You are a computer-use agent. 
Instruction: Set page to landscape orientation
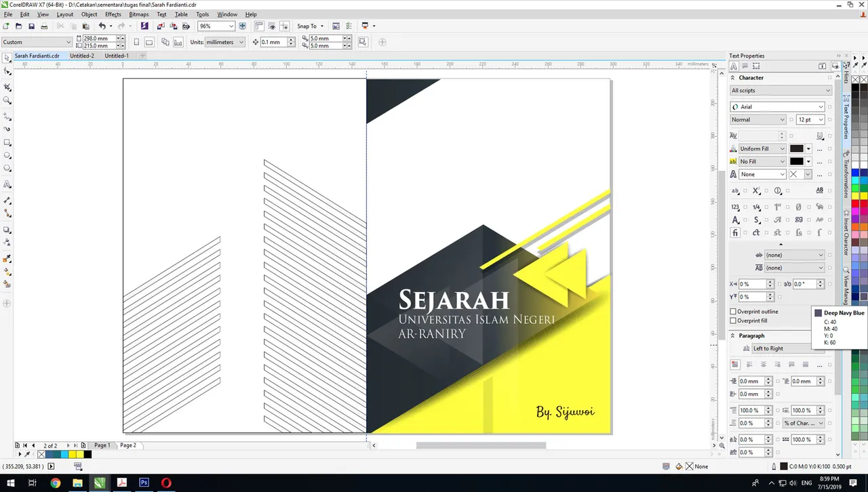[149, 42]
